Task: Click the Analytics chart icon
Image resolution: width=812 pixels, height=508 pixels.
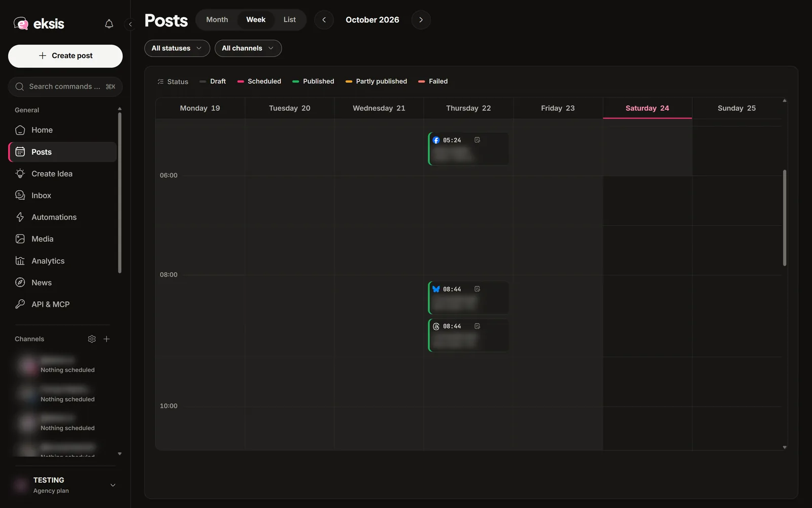Action: click(20, 261)
